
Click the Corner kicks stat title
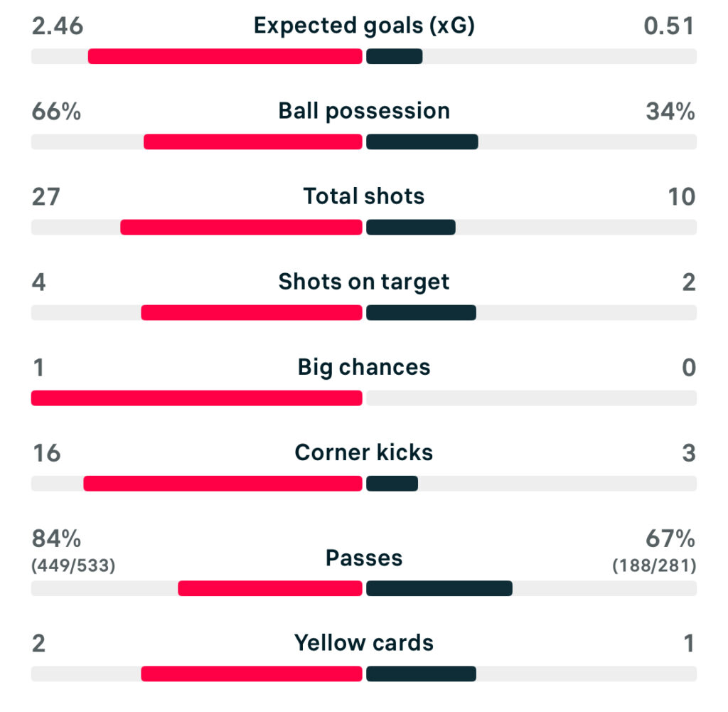coord(363,453)
